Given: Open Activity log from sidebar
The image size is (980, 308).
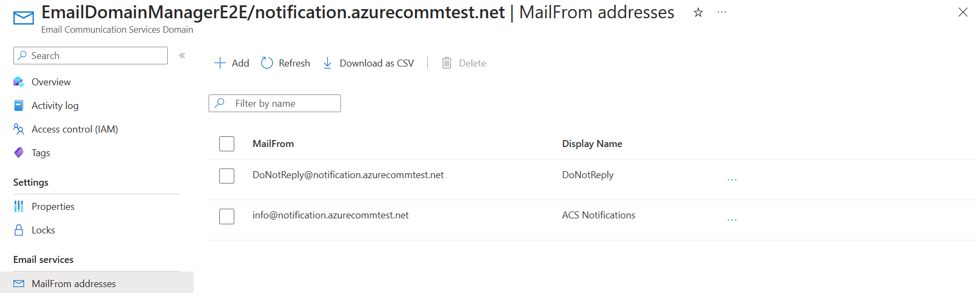Looking at the screenshot, I should pyautogui.click(x=55, y=106).
